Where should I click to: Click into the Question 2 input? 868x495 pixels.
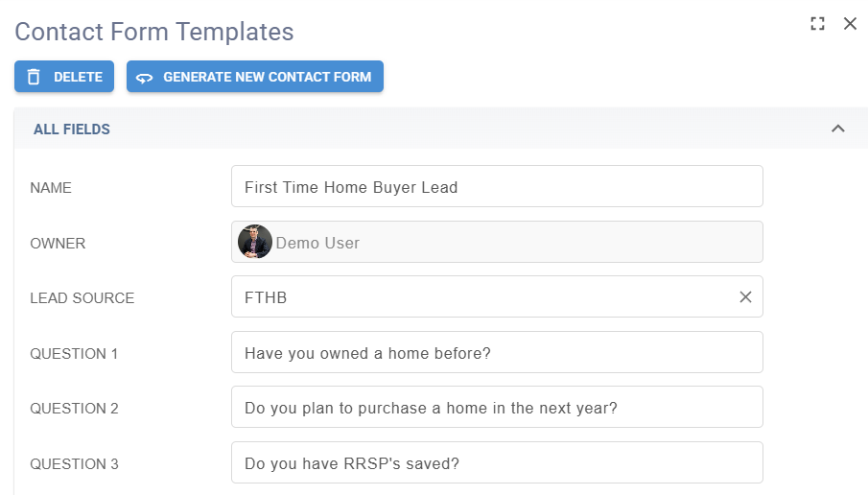(x=497, y=408)
